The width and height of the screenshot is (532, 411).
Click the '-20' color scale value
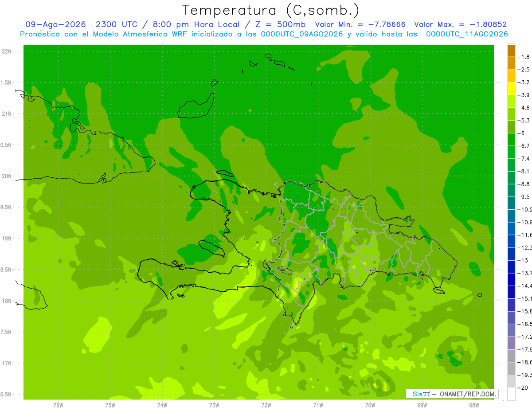[x=522, y=388]
